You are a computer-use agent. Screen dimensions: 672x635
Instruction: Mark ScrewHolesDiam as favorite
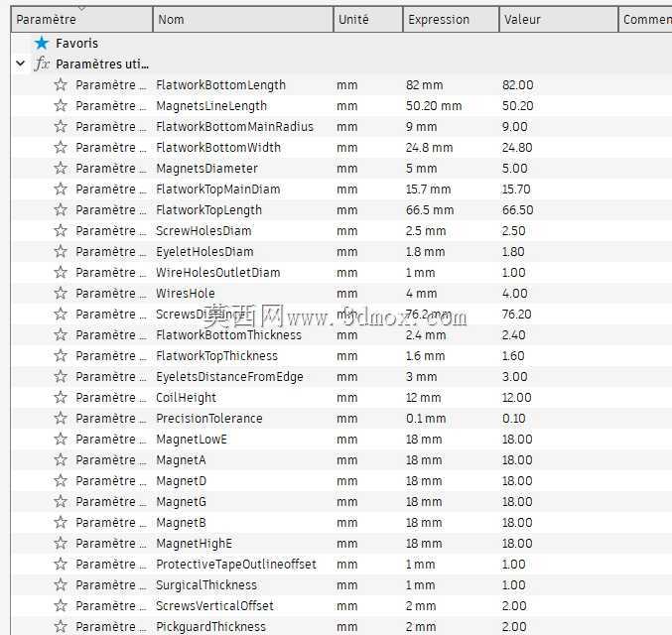point(61,230)
